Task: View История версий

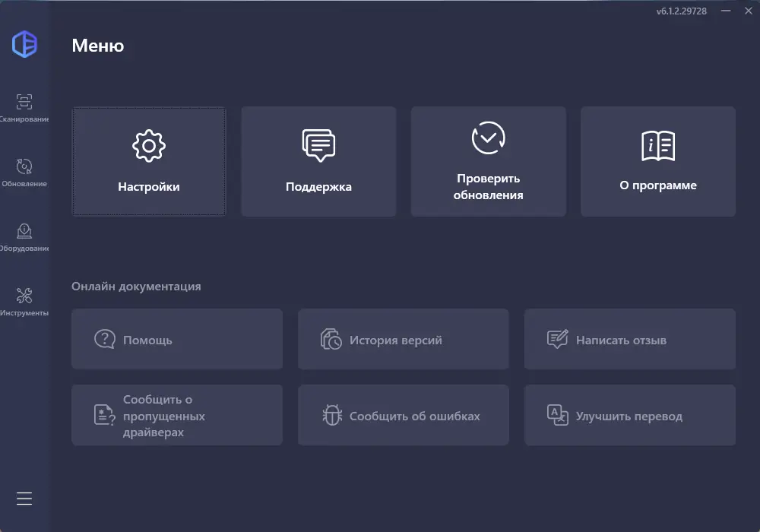Action: point(404,339)
